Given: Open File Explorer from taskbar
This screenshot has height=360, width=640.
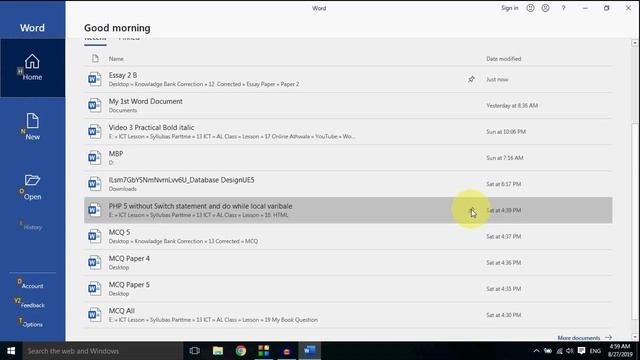Looking at the screenshot, I should pos(218,351).
